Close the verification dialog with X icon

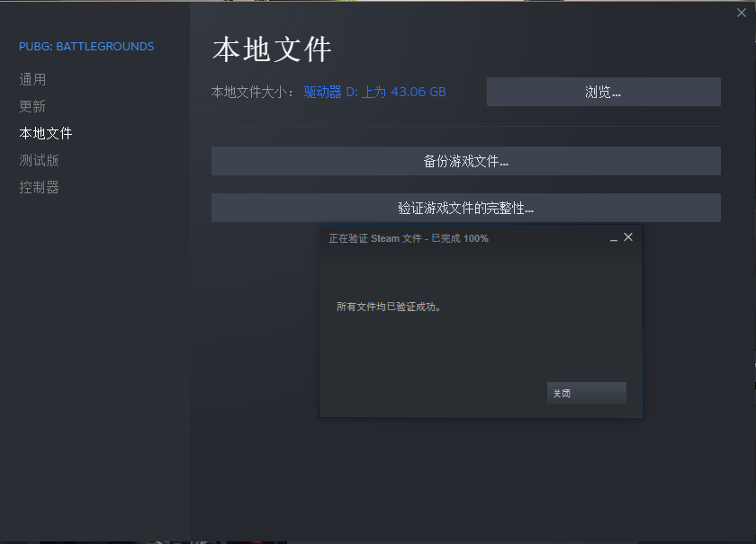coord(628,237)
